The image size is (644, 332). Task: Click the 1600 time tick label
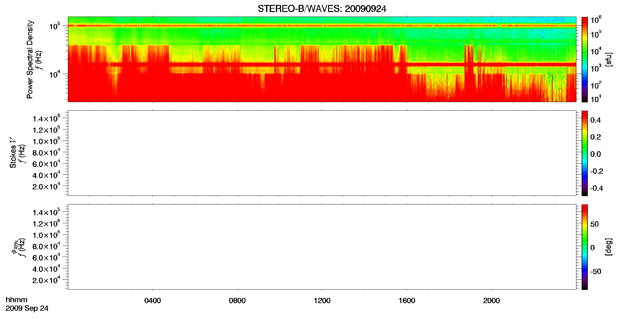pyautogui.click(x=407, y=301)
